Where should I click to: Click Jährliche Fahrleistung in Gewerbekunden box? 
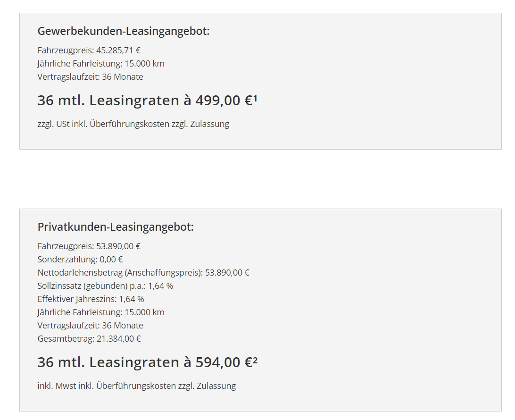click(101, 63)
